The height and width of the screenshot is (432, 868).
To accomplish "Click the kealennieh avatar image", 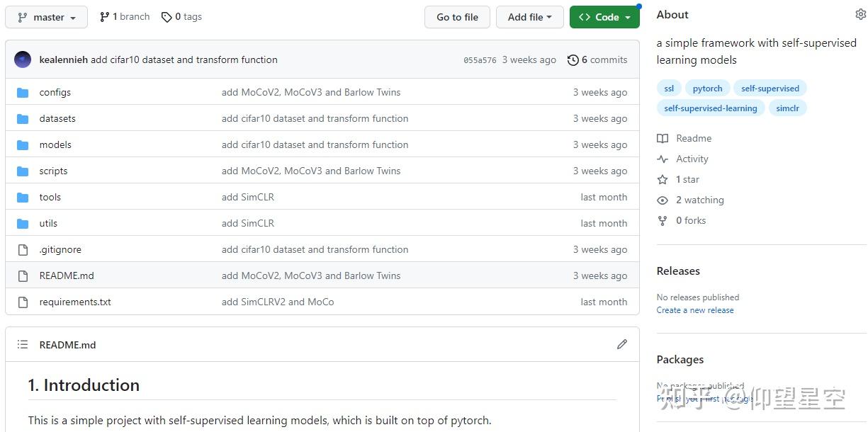I will tap(23, 59).
